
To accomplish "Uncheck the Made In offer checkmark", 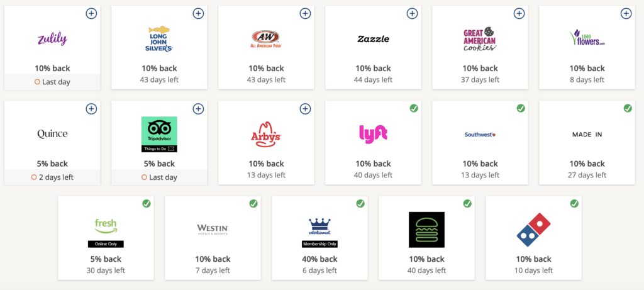I will (627, 109).
